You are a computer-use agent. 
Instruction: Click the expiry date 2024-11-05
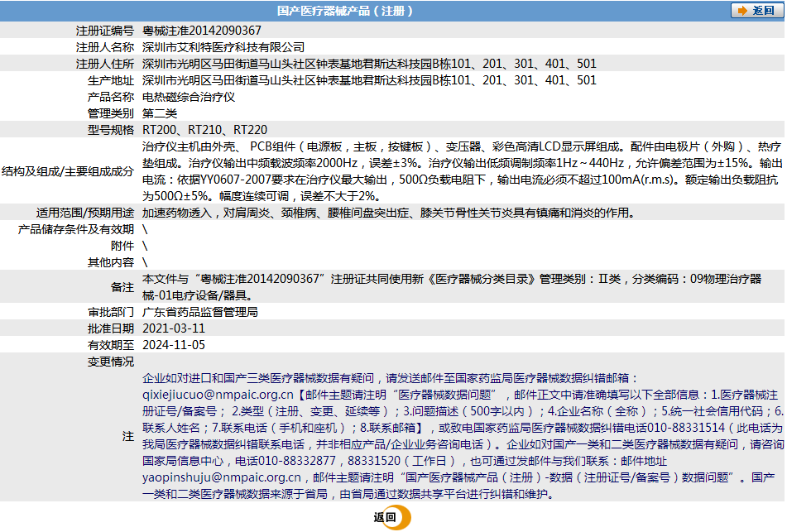coord(174,345)
